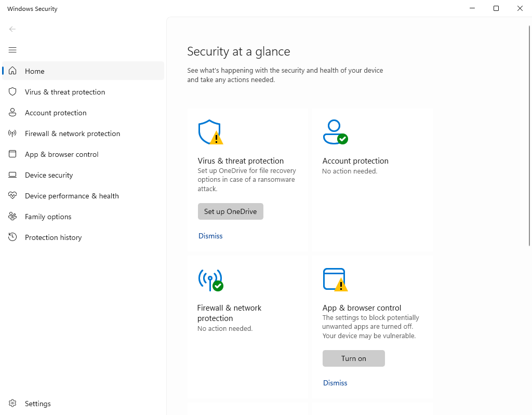Click the App & browser control window tile icon
The width and height of the screenshot is (532, 415).
tap(335, 279)
